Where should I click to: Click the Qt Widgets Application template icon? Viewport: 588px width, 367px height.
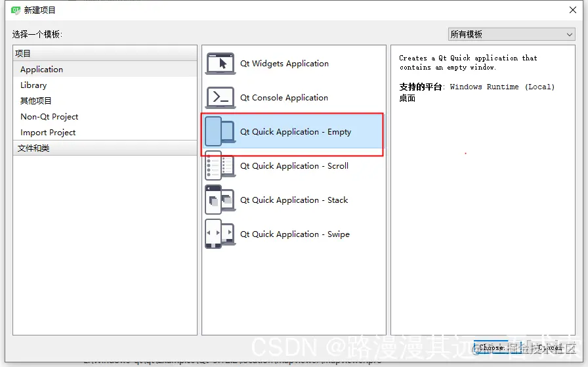(x=220, y=64)
